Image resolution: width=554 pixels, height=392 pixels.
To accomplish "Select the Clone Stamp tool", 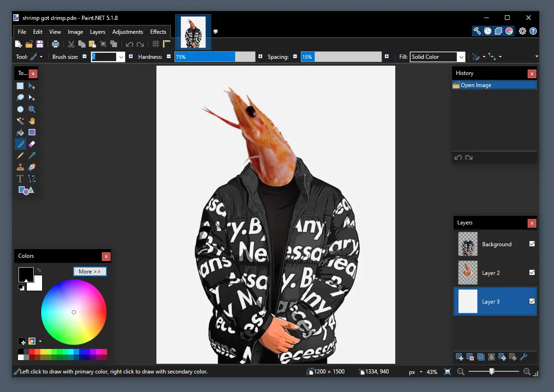I will pos(20,167).
